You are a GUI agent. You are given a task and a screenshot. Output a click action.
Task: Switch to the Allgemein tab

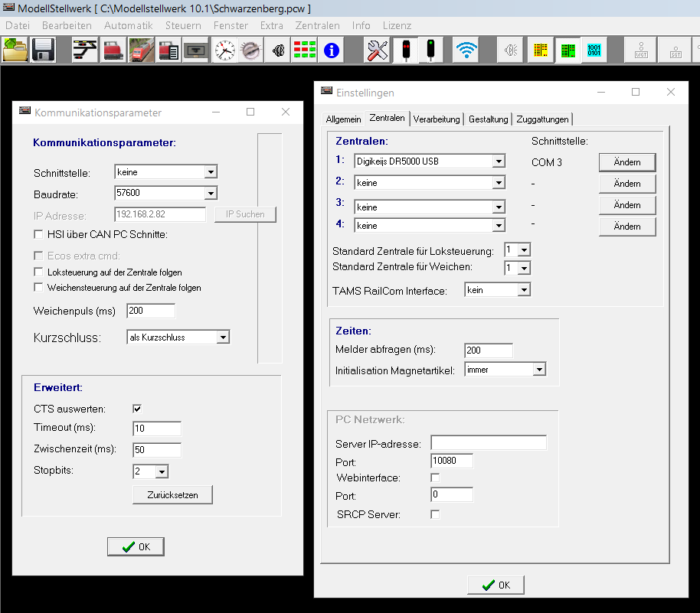[343, 119]
